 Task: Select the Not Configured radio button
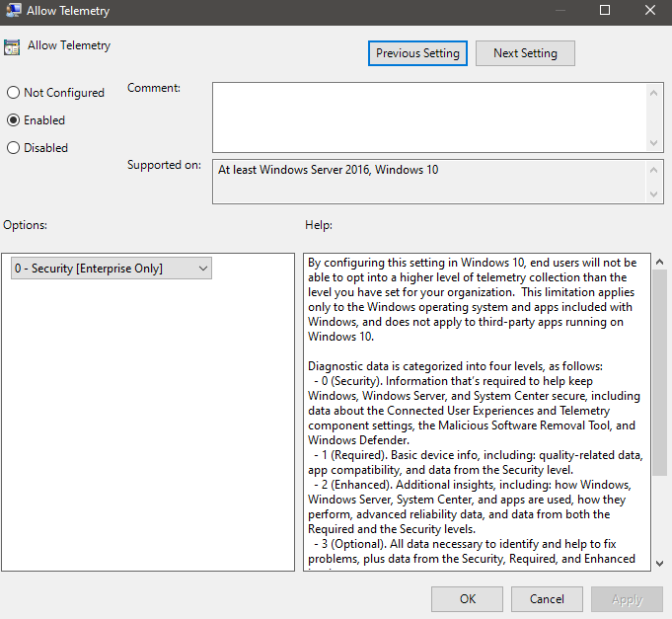[14, 93]
